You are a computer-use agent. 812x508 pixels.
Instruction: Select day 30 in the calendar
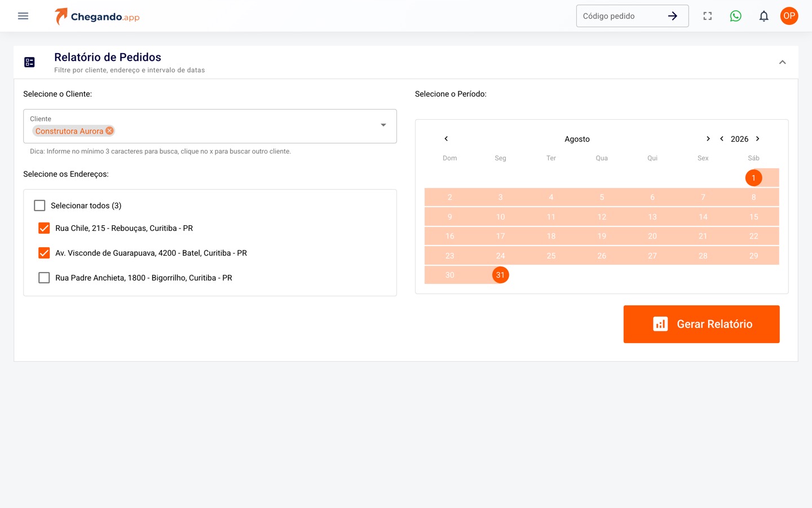(450, 275)
